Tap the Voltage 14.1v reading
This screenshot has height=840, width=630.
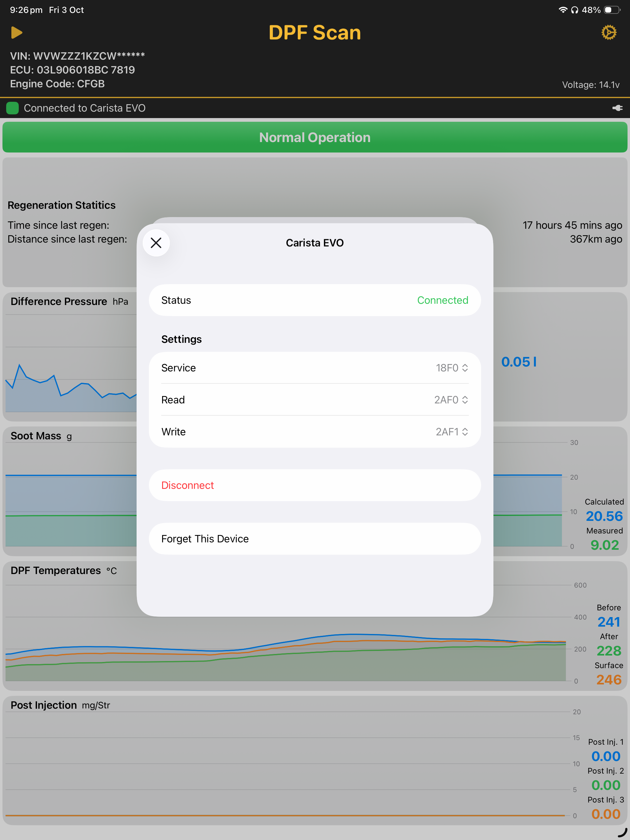pyautogui.click(x=591, y=85)
